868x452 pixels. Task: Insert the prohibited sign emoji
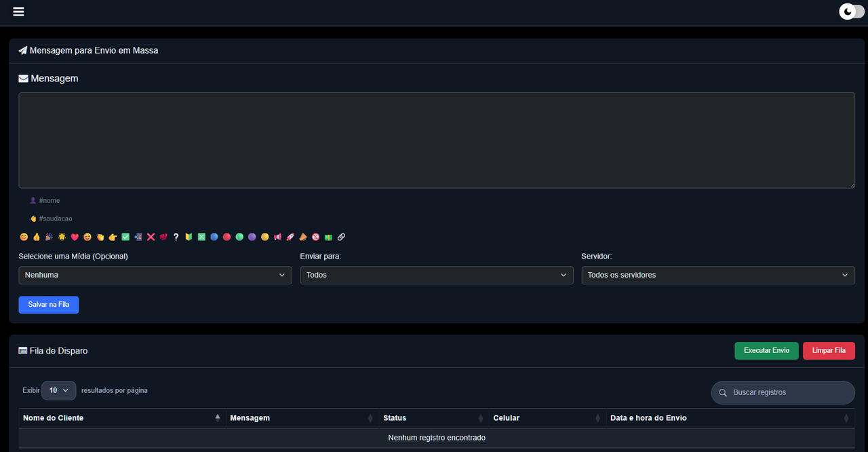pyautogui.click(x=315, y=237)
